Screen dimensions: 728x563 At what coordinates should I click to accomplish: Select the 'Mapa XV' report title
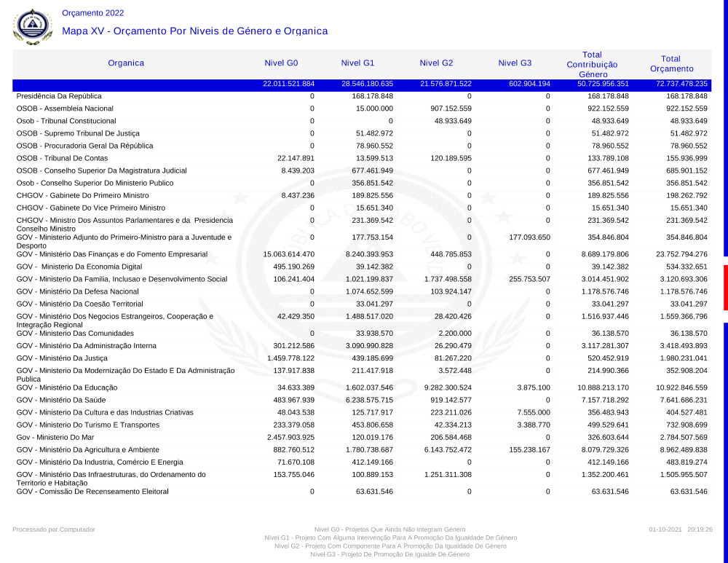tap(194, 31)
